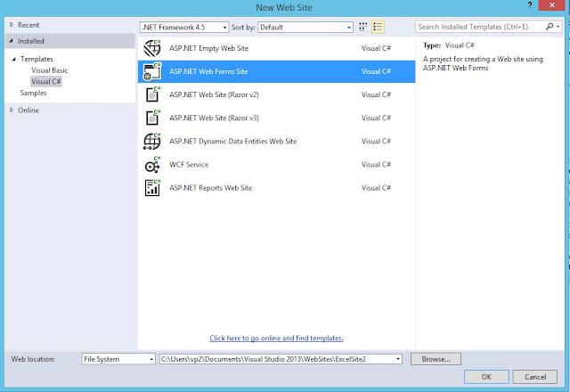This screenshot has height=392, width=570.
Task: Select the Online category
Action: coord(28,110)
